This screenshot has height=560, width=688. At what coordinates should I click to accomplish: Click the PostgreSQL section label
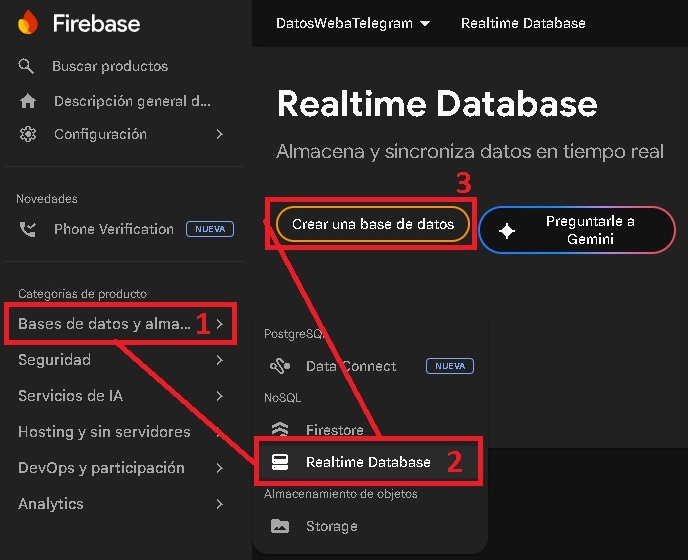tap(294, 334)
